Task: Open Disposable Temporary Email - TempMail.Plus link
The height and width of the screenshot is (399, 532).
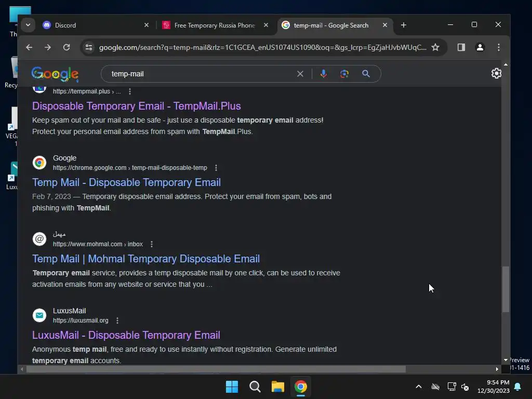Action: [x=137, y=106]
